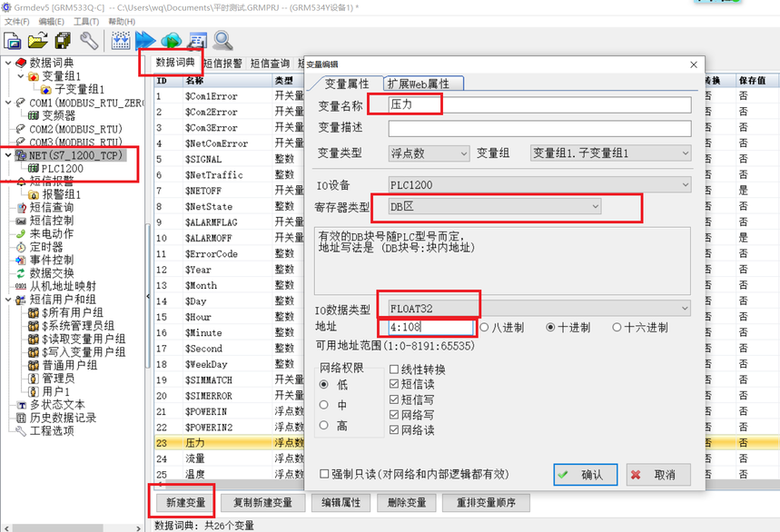Image resolution: width=780 pixels, height=532 pixels.
Task: Click the folder icon next to 变量组1
Action: (x=34, y=76)
